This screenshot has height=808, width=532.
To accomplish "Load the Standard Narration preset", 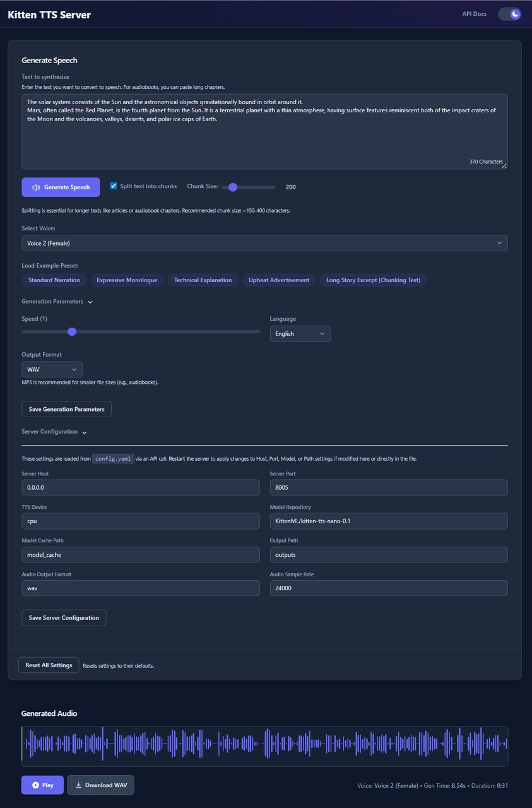I will (x=54, y=280).
